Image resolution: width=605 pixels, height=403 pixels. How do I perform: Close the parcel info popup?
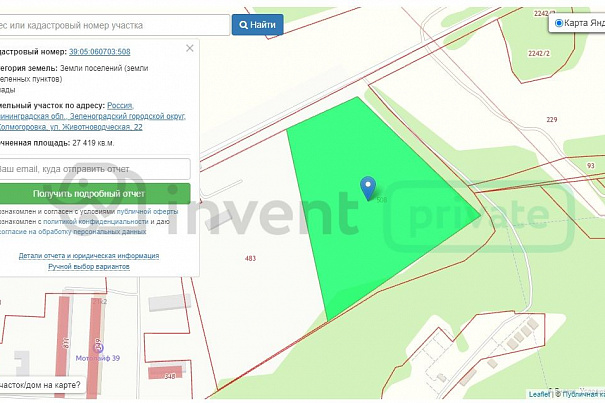190,48
